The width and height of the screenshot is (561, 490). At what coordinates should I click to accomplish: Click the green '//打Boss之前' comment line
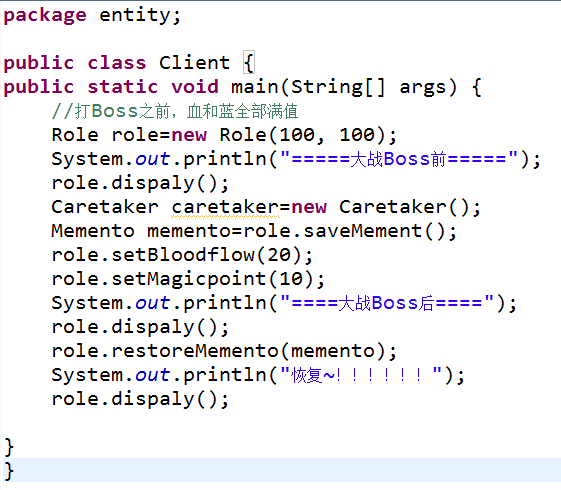pos(175,111)
